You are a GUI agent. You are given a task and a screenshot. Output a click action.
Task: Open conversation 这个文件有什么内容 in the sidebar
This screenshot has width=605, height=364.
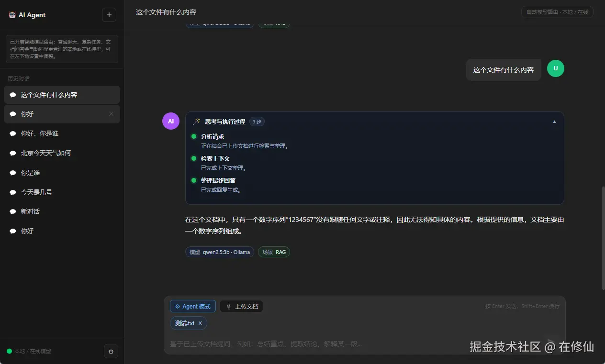coord(62,95)
